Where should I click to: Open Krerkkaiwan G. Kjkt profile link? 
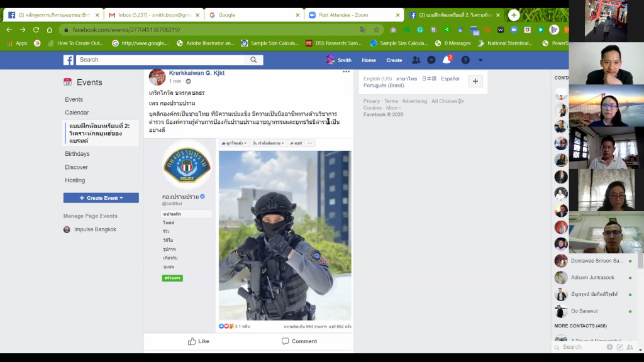click(197, 73)
